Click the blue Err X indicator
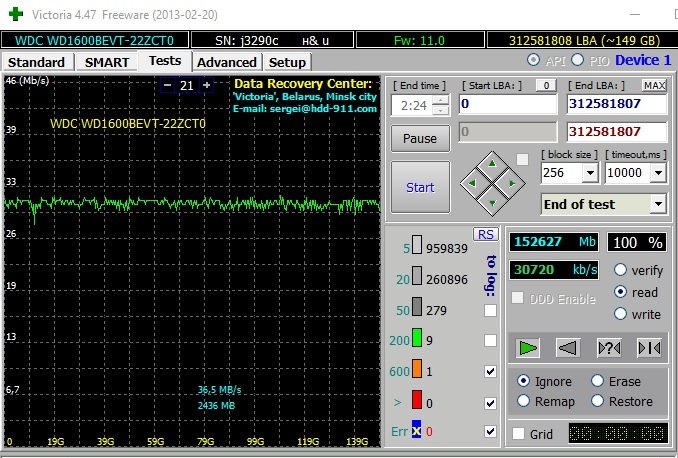Screen dimensions: 678x458 point(416,429)
